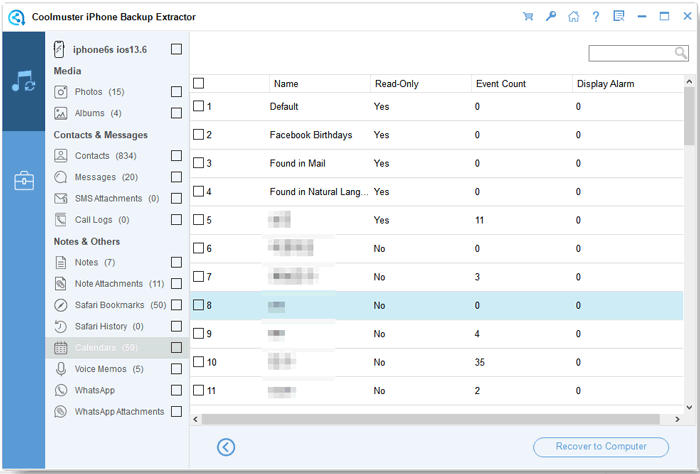Viewport: 700px width, 474px height.
Task: Open Safari Bookmarks (50) category
Action: point(121,305)
